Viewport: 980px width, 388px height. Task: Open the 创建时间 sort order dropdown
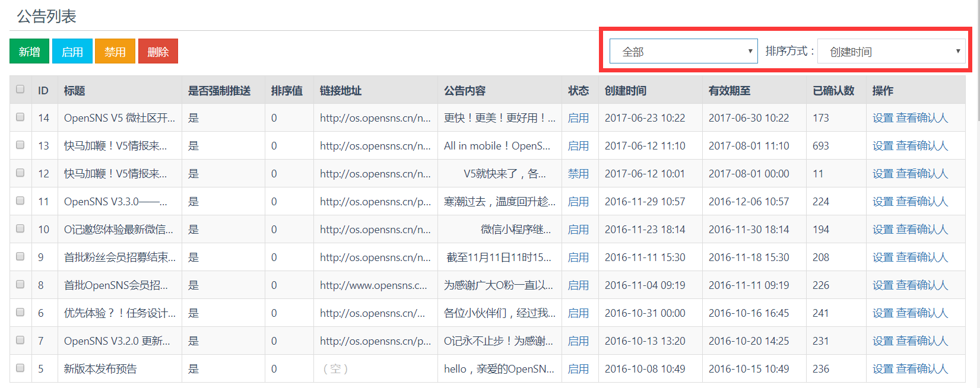pos(892,52)
